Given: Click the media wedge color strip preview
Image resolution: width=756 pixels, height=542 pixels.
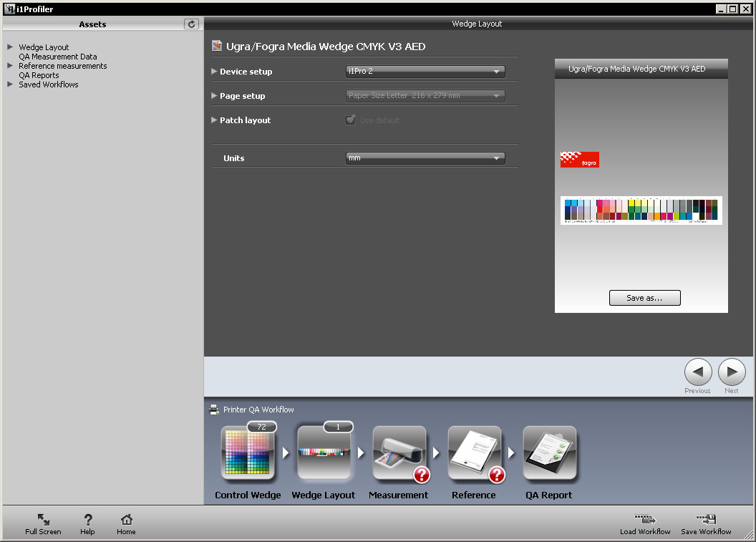Looking at the screenshot, I should tap(641, 210).
